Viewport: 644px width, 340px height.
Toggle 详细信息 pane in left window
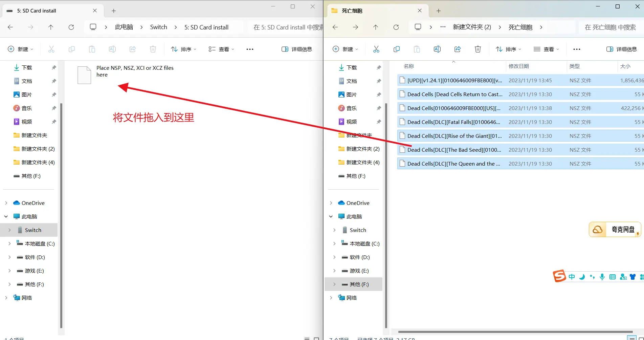(x=296, y=49)
